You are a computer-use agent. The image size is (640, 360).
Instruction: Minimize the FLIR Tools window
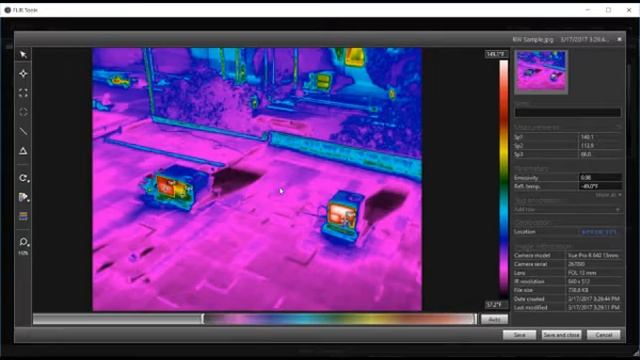pyautogui.click(x=588, y=10)
